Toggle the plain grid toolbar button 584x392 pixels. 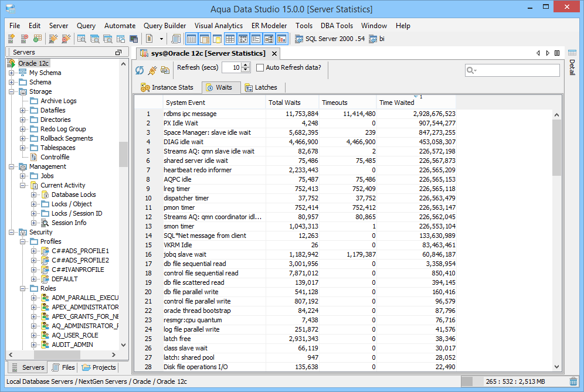click(x=230, y=39)
